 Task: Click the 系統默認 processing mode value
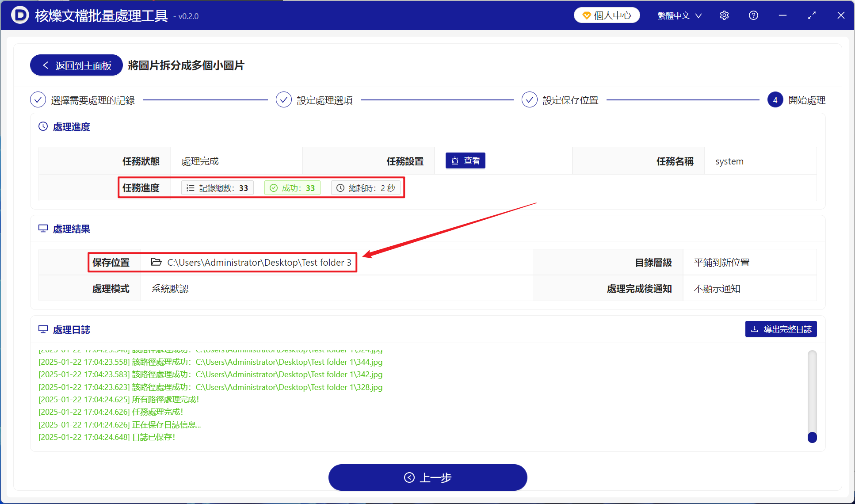(x=170, y=289)
